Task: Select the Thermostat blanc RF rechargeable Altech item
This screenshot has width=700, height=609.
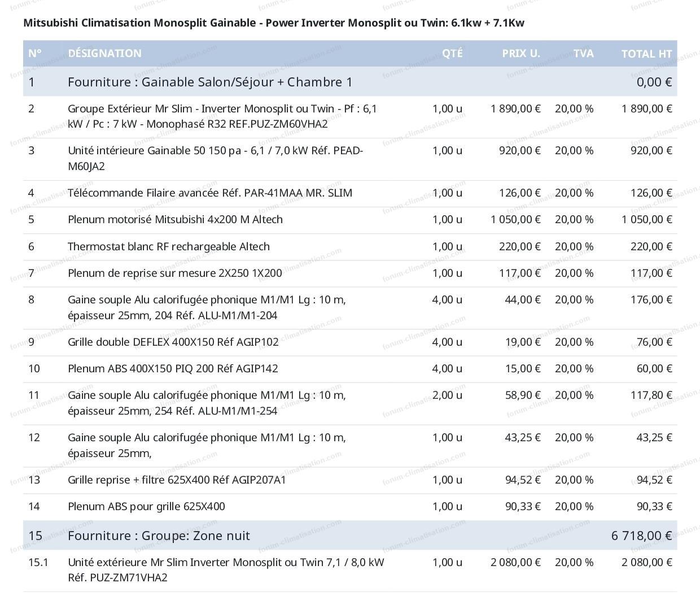Action: pos(168,246)
